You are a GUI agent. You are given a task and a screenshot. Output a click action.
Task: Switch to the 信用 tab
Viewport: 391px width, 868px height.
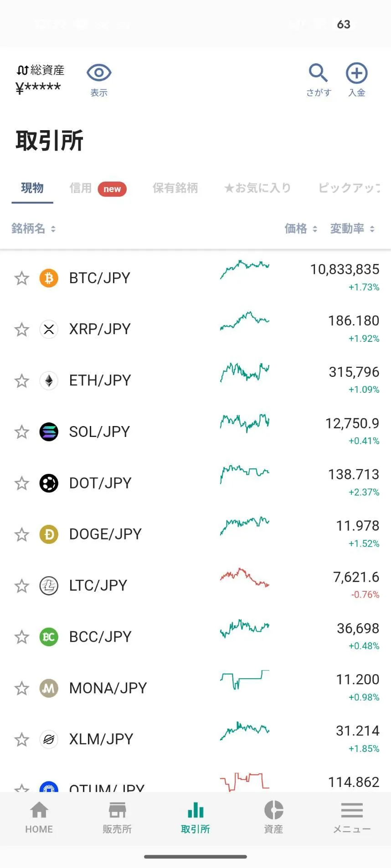[81, 188]
